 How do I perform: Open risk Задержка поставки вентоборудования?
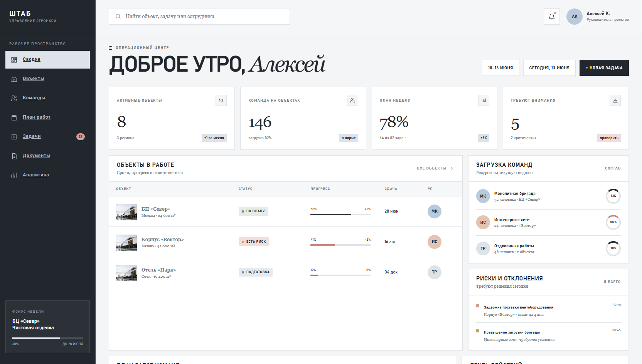548,311
